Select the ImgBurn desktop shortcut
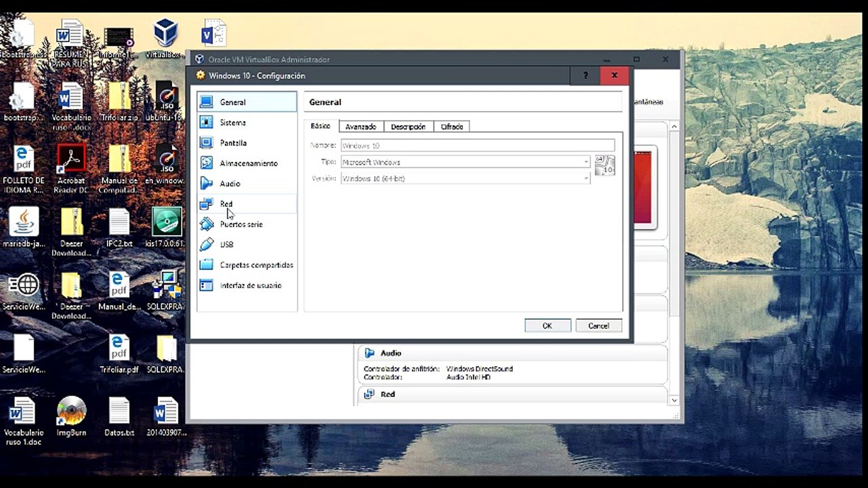This screenshot has height=488, width=868. 71,417
